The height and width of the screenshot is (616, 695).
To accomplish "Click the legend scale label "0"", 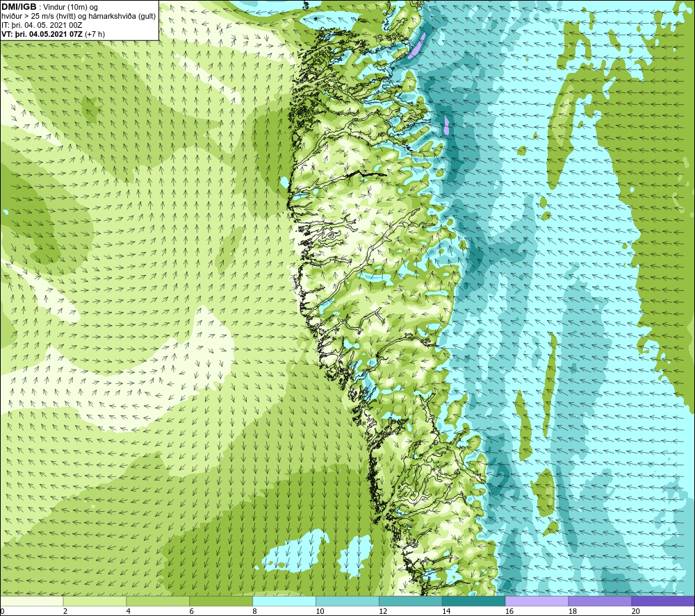I will click(2, 611).
